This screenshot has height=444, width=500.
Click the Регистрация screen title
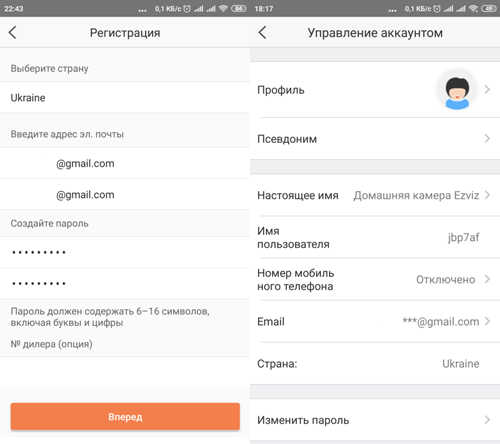(125, 33)
